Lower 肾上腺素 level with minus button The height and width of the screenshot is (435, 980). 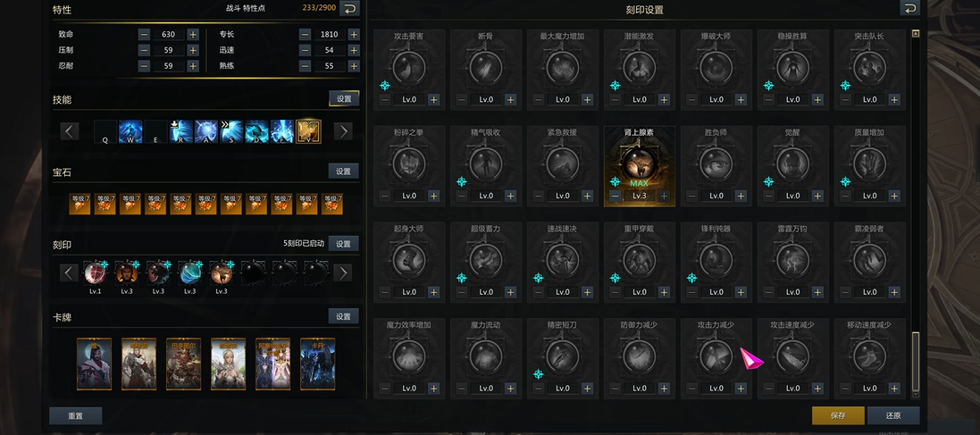pyautogui.click(x=616, y=196)
